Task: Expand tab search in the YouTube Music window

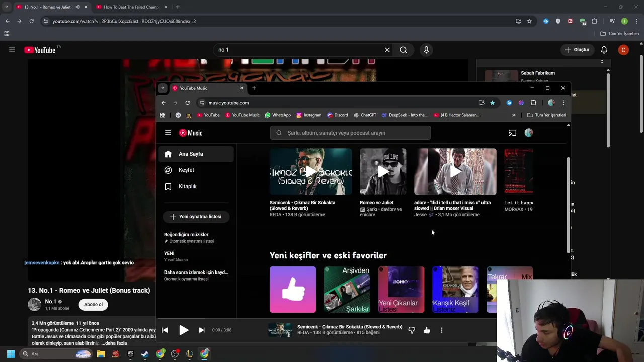Action: point(162,88)
